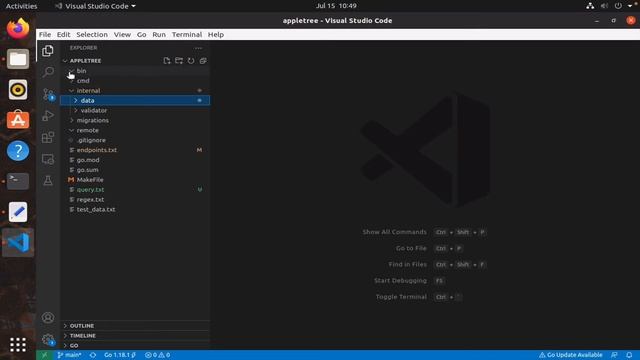Open the Extensions view

[x=48, y=137]
